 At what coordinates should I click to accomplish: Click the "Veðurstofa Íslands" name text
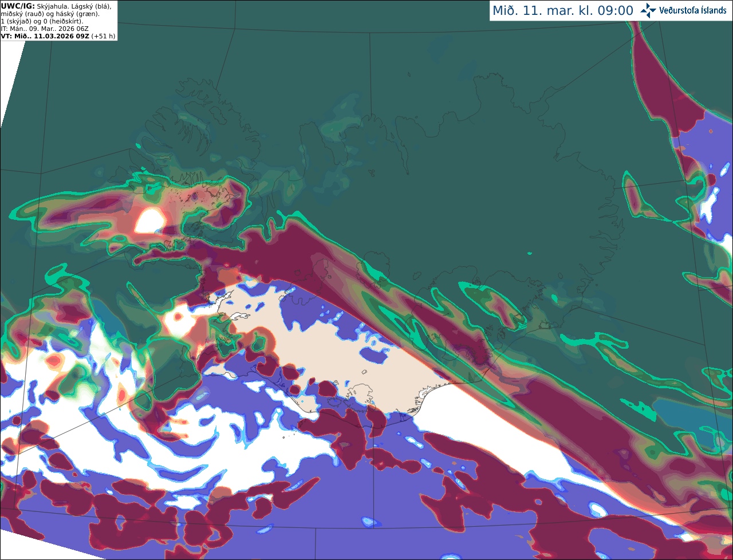click(692, 10)
